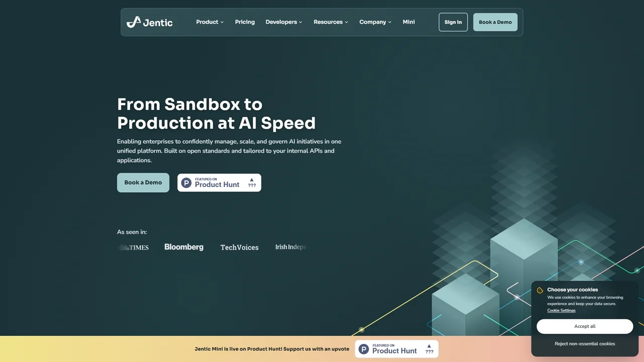Click the Jentic logo in the navbar
Viewport: 644px width, 362px height.
[149, 22]
